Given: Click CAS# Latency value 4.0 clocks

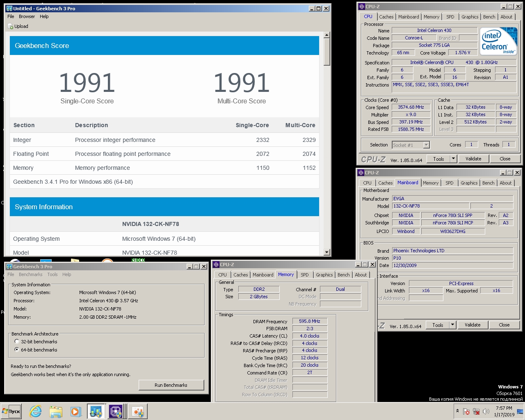Looking at the screenshot, I should 310,336.
